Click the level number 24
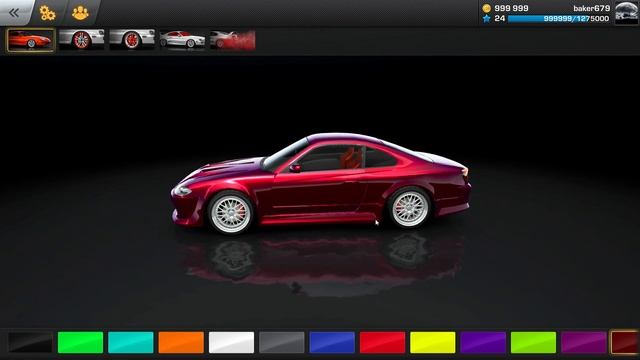 (500, 18)
